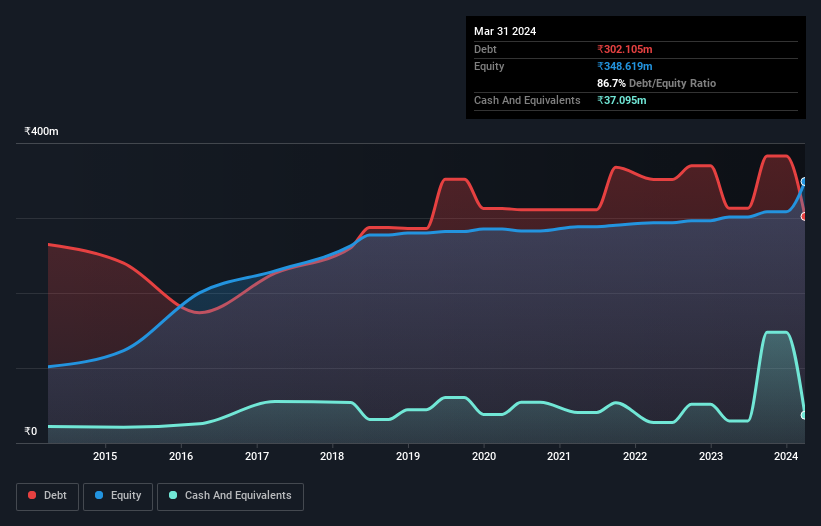Click the 2023 x-axis label
Viewport: 821px width, 526px height.
pos(711,456)
